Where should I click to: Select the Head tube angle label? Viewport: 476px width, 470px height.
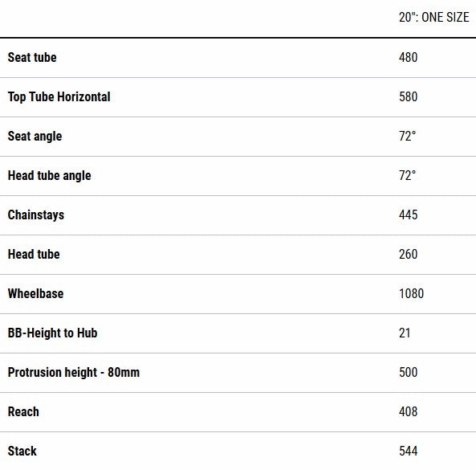point(50,176)
